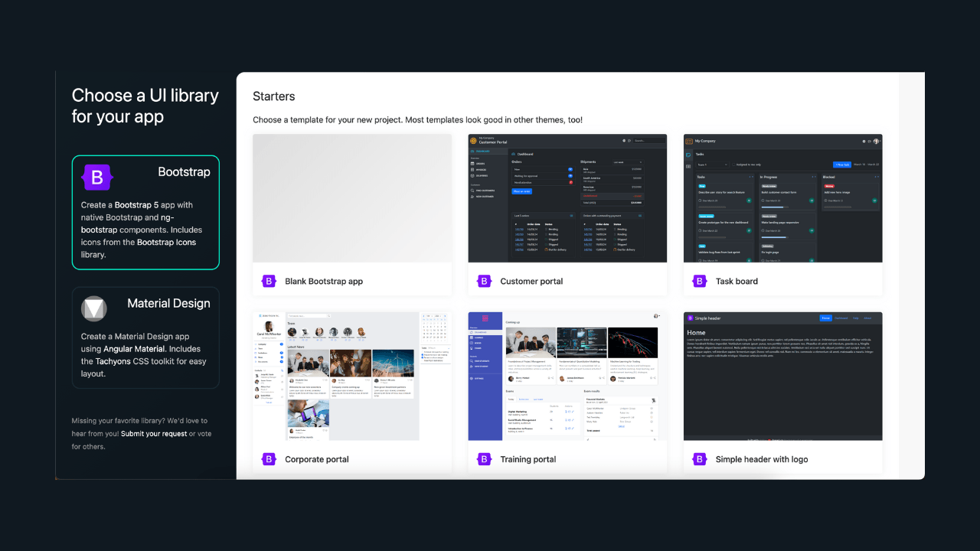Click the Corporate portal label
Image resolution: width=980 pixels, height=551 pixels.
click(317, 460)
